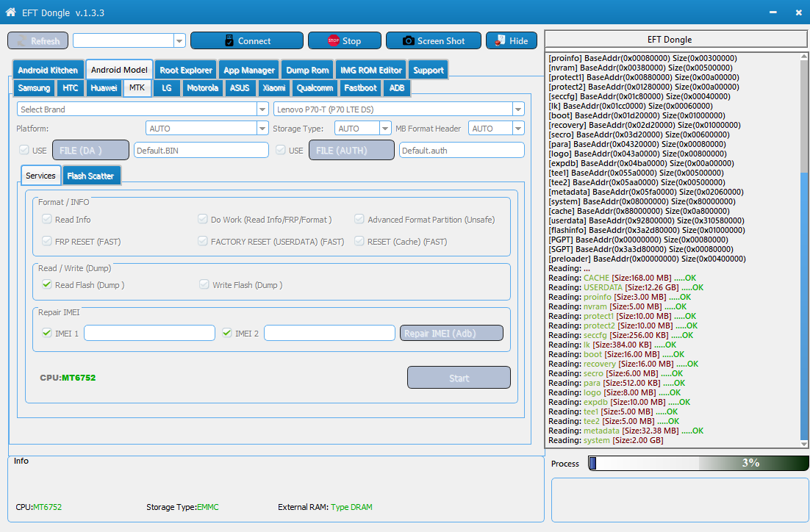Click the 'Reading: system [Size:2.00 GB]' log line
Image resolution: width=810 pixels, height=532 pixels.
tap(606, 440)
